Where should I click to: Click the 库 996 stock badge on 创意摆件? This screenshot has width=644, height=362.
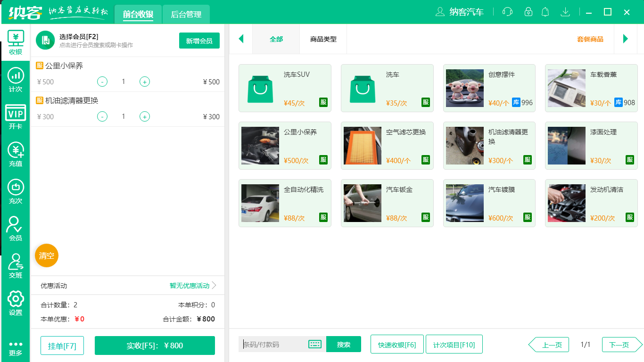[522, 103]
